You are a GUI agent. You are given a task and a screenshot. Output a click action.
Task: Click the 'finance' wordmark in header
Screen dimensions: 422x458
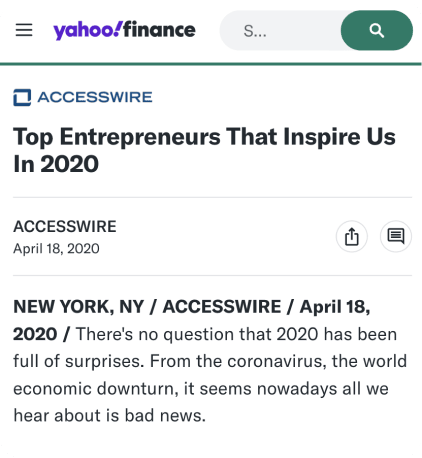click(x=159, y=30)
